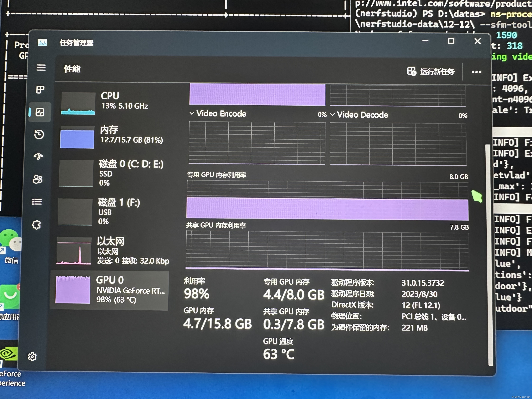Switch to the Processes page icon
The height and width of the screenshot is (399, 532).
tap(40, 90)
